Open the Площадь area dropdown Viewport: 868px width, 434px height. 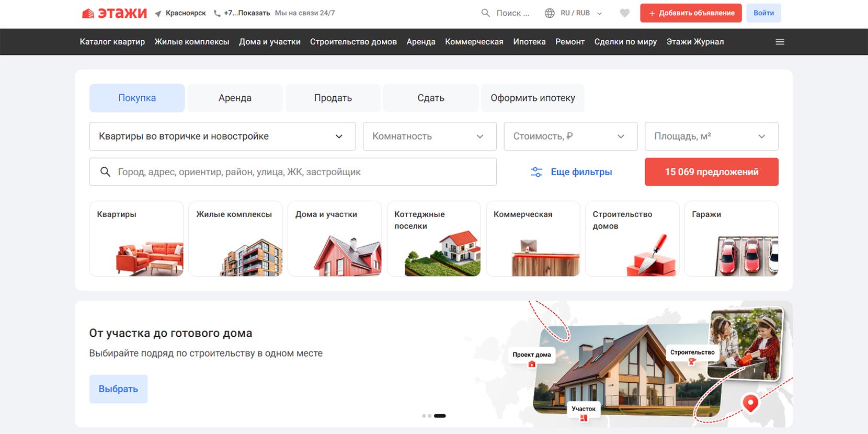tap(711, 136)
